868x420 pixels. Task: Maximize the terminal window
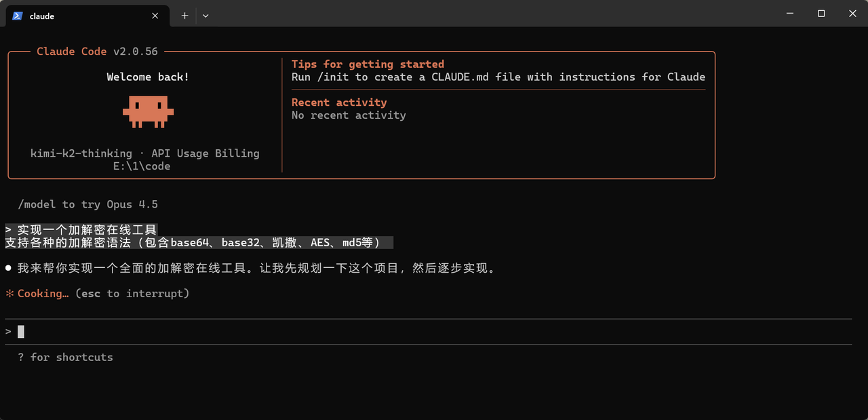(x=821, y=14)
